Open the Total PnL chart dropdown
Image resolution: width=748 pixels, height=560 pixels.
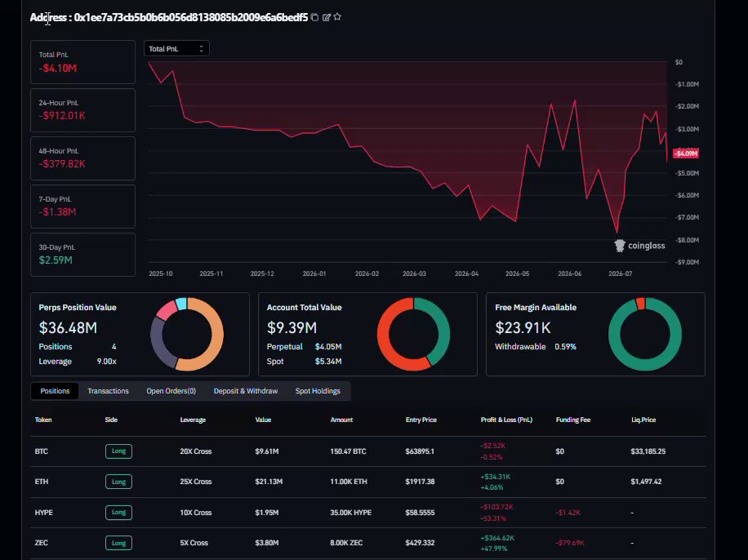tap(176, 49)
